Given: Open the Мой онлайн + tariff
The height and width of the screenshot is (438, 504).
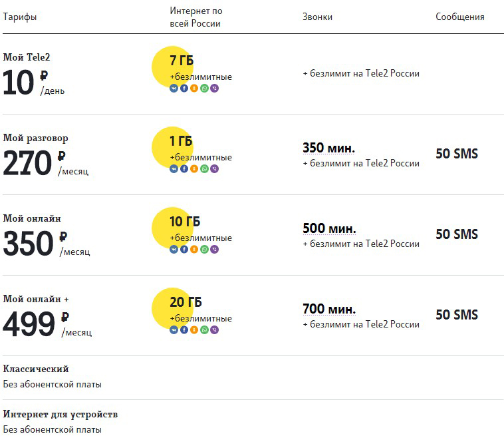Looking at the screenshot, I should tap(36, 299).
